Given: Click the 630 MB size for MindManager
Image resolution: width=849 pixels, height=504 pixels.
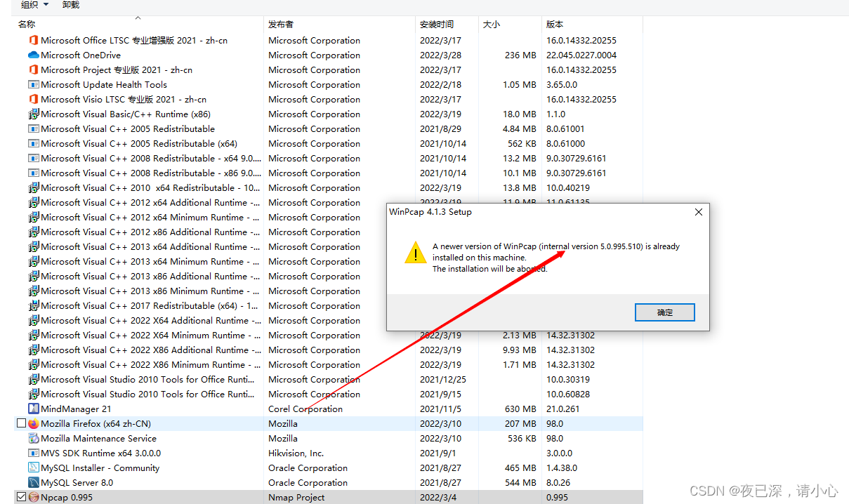Looking at the screenshot, I should coord(520,409).
